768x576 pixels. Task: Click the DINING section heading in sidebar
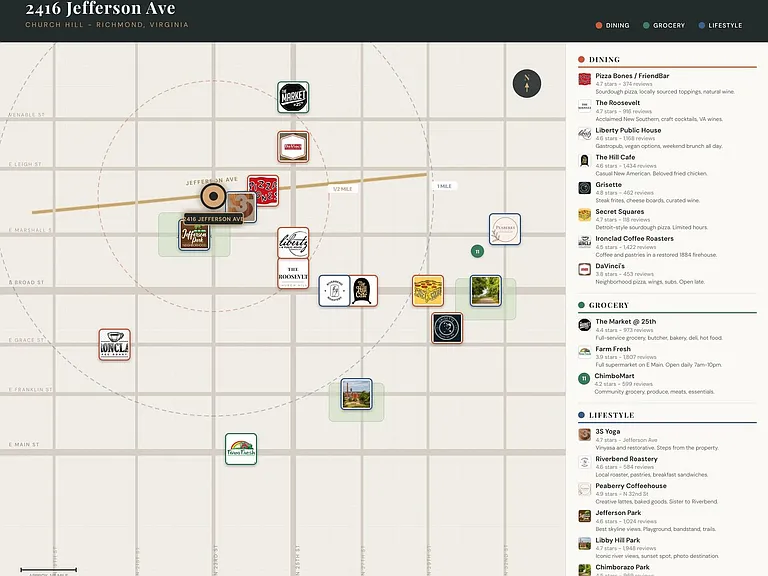click(x=604, y=60)
